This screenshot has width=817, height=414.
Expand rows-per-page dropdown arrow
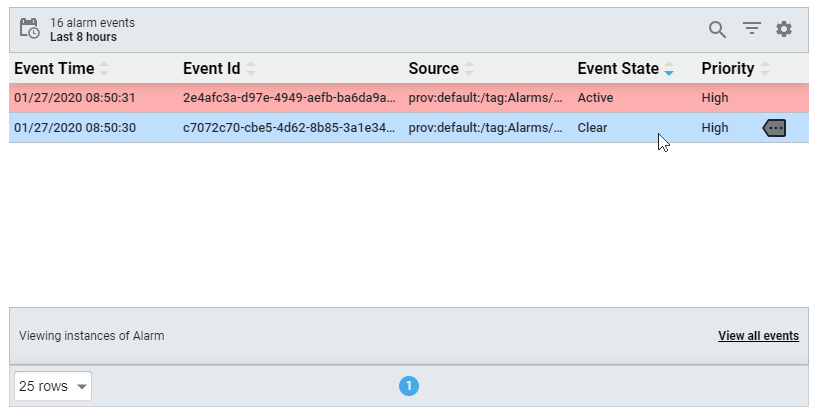point(82,386)
